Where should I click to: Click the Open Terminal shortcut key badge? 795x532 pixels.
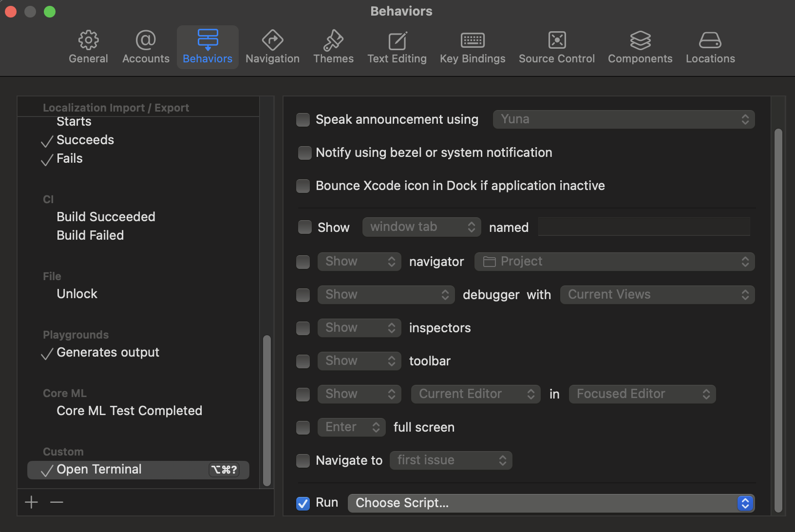pyautogui.click(x=225, y=470)
